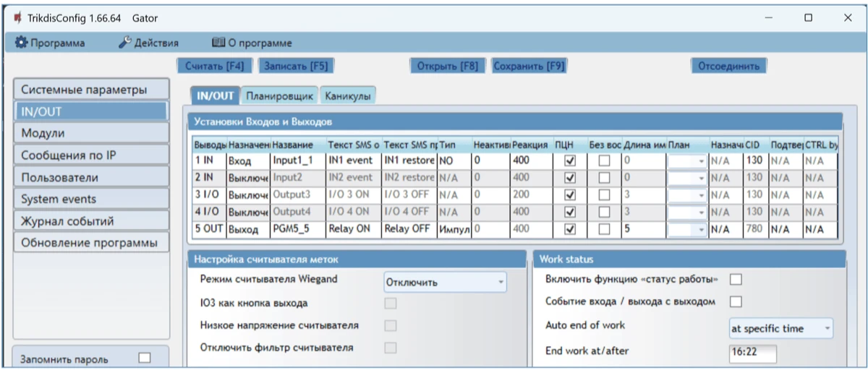
Task: Click the Открыть [F8] button
Action: coord(448,66)
